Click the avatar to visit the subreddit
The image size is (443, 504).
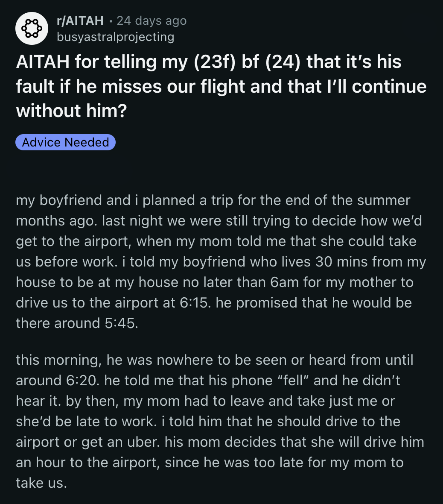click(x=32, y=28)
